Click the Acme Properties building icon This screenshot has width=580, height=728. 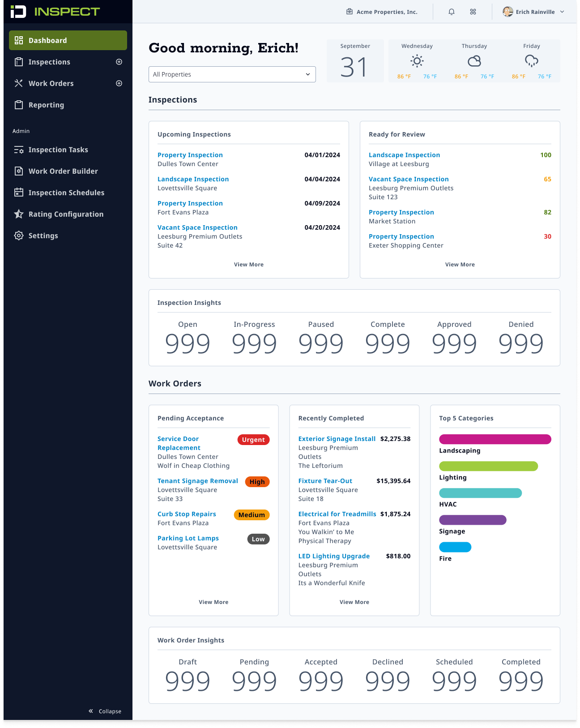click(x=350, y=12)
